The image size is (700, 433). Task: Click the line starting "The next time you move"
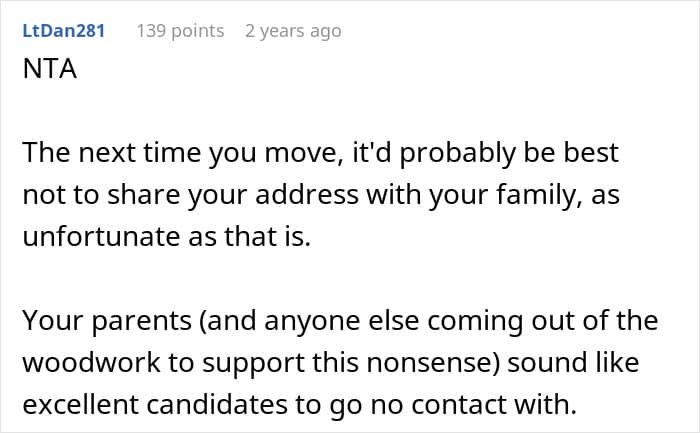tap(320, 154)
